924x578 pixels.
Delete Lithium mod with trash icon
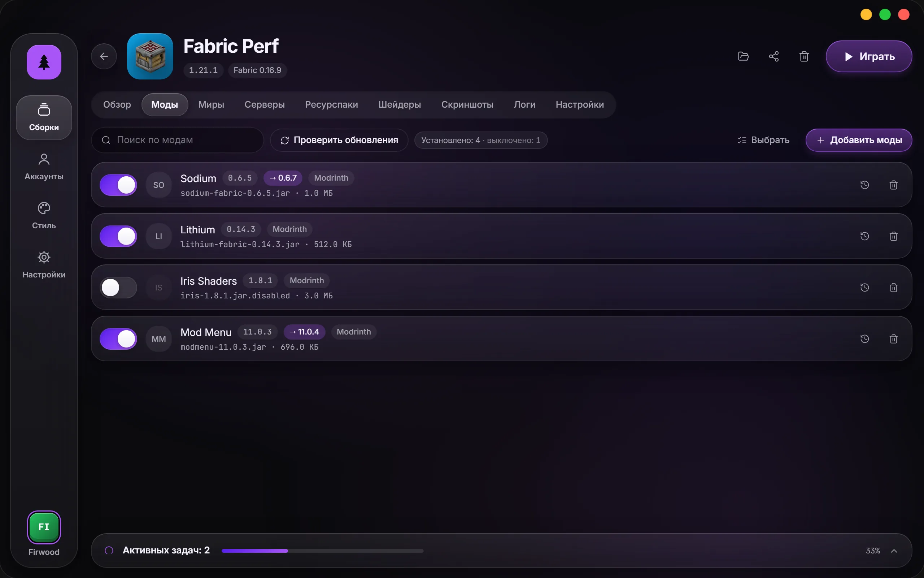pyautogui.click(x=893, y=236)
